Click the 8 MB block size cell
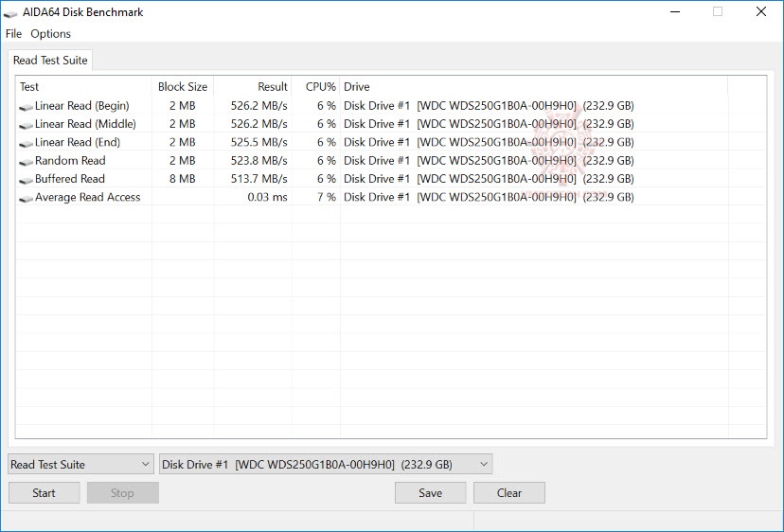Screen dimensions: 784x532 coord(183,179)
